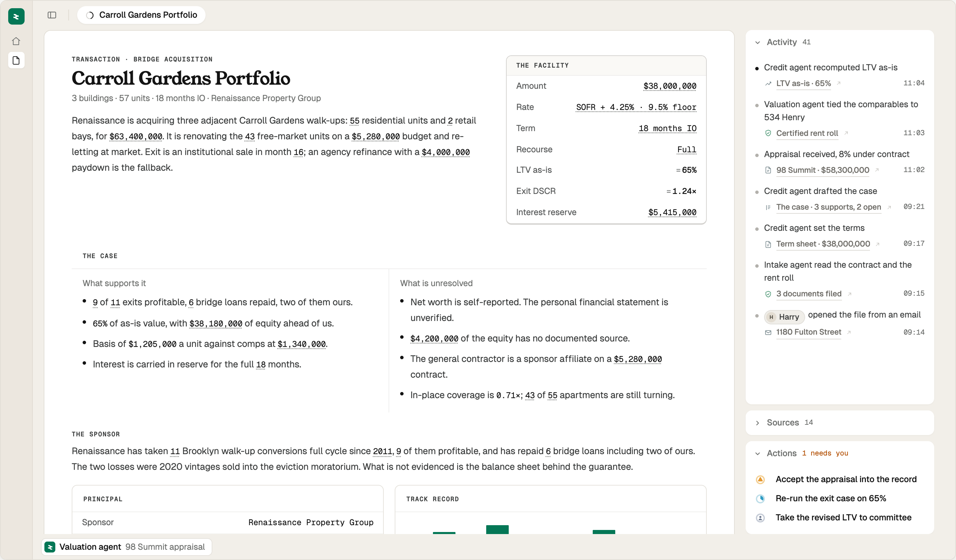Open the Carroll Gardens Portfolio tab
This screenshot has width=956, height=560.
(x=141, y=15)
